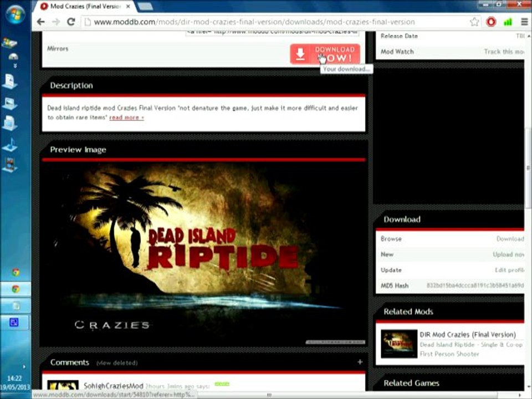Click the 'Single & Co-op' link
Viewport: 532px width, 399px height.
[x=502, y=345]
